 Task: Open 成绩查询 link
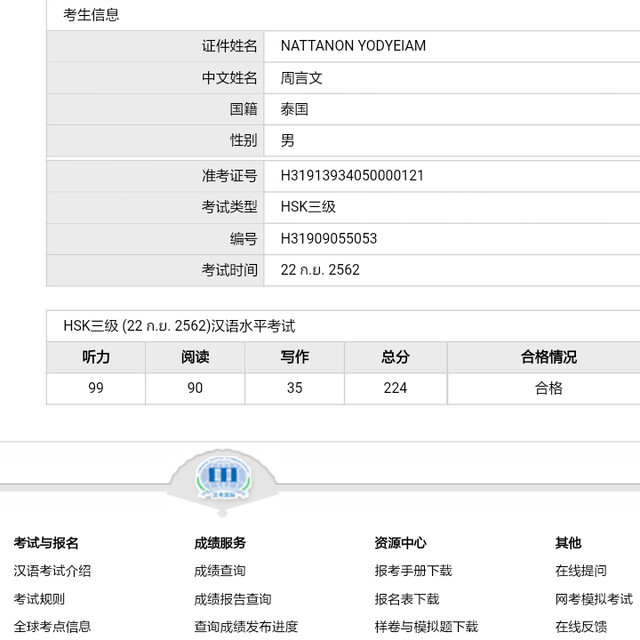click(220, 571)
